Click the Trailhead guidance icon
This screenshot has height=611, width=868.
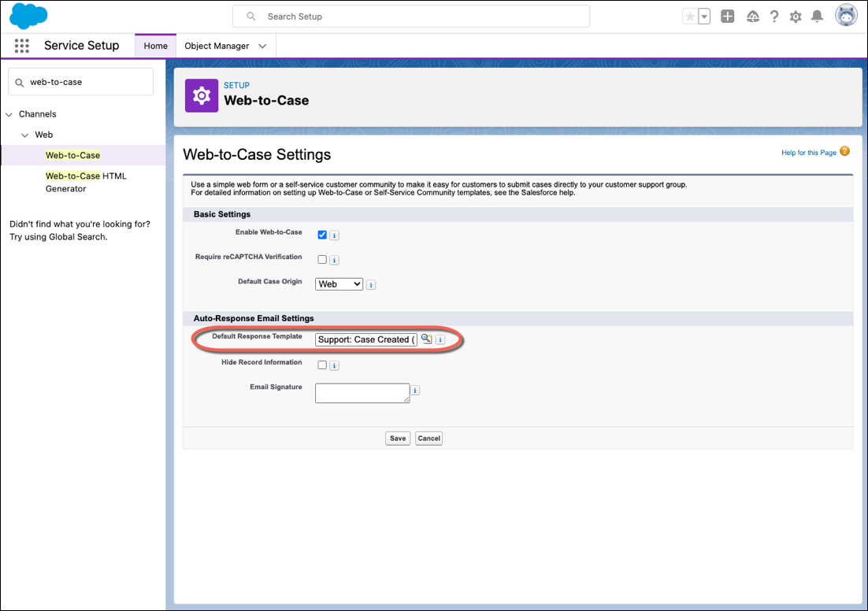[752, 17]
